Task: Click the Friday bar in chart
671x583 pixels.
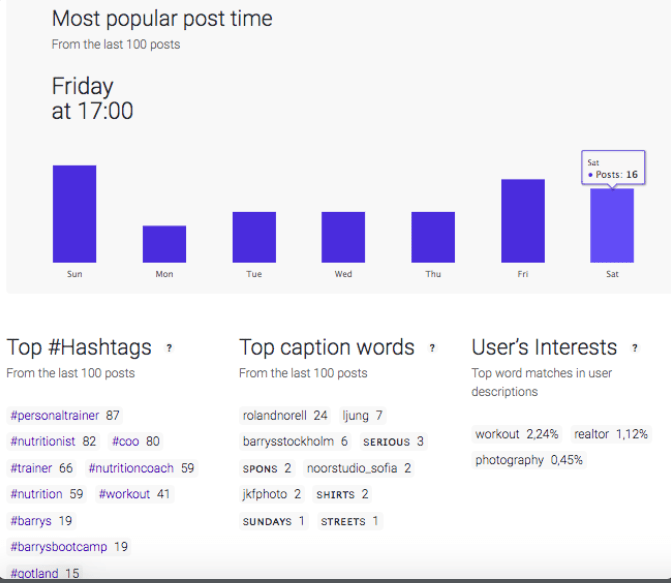Action: (x=523, y=221)
